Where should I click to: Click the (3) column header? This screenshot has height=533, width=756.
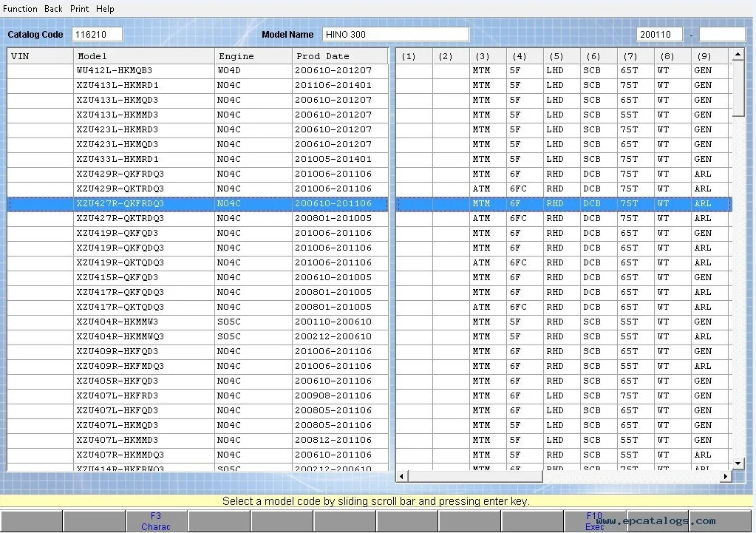click(488, 56)
